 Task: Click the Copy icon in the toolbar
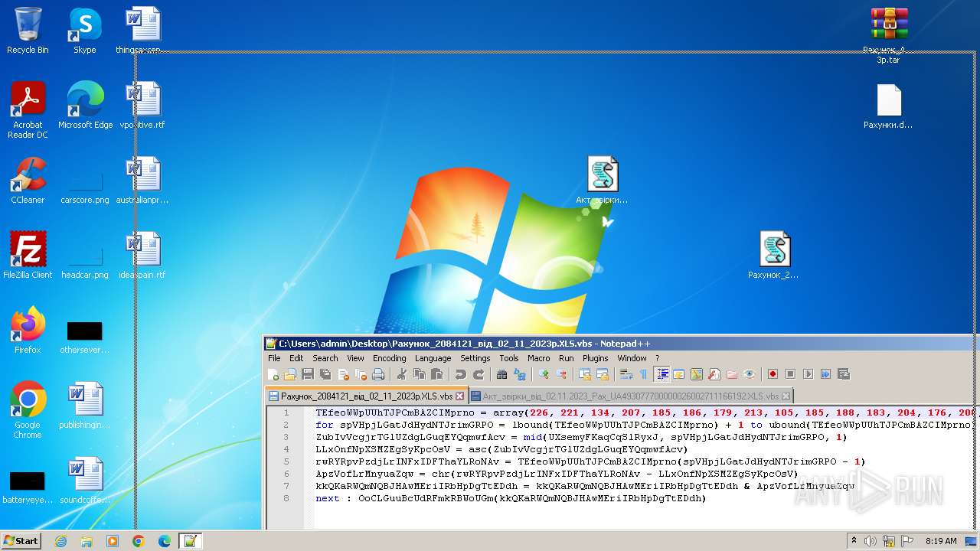(x=420, y=374)
